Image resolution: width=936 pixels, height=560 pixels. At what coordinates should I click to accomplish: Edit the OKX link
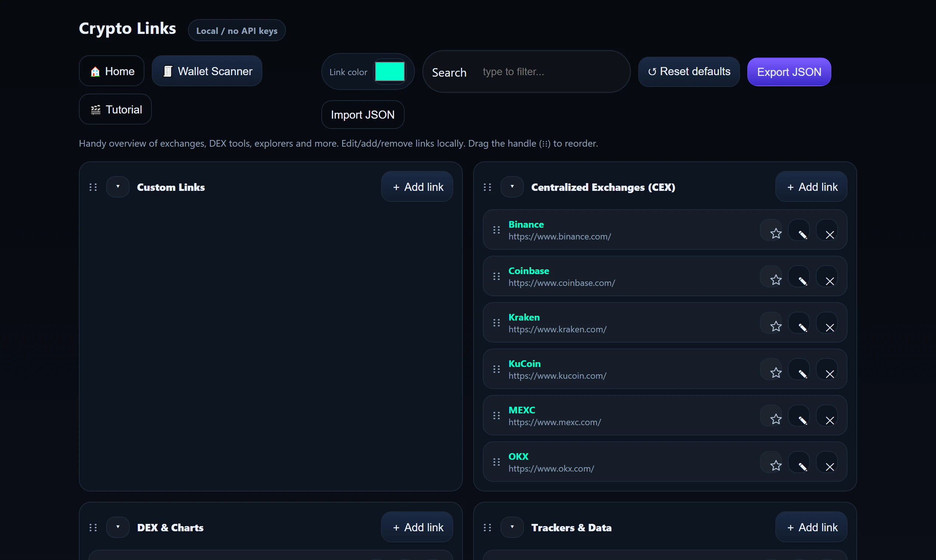tap(799, 462)
